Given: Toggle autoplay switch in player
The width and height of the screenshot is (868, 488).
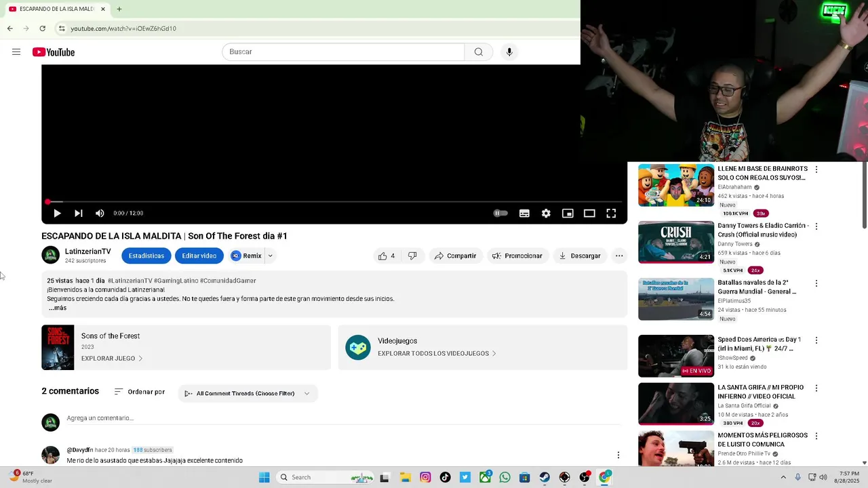Looking at the screenshot, I should tap(500, 213).
